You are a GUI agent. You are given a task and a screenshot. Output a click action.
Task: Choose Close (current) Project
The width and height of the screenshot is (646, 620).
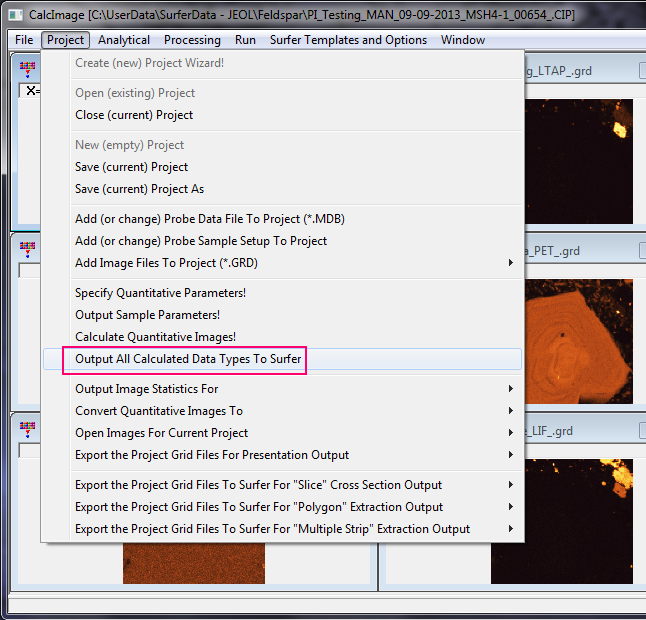click(x=134, y=115)
